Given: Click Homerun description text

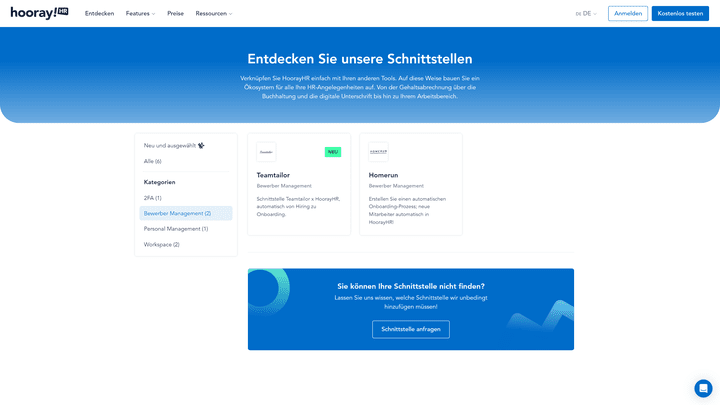Looking at the screenshot, I should pyautogui.click(x=407, y=210).
